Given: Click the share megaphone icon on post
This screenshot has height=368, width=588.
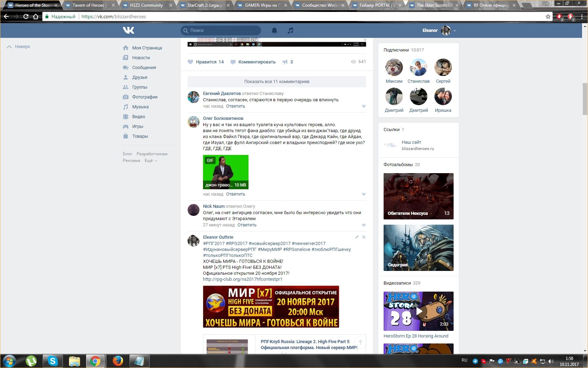Looking at the screenshot, I should click(285, 62).
